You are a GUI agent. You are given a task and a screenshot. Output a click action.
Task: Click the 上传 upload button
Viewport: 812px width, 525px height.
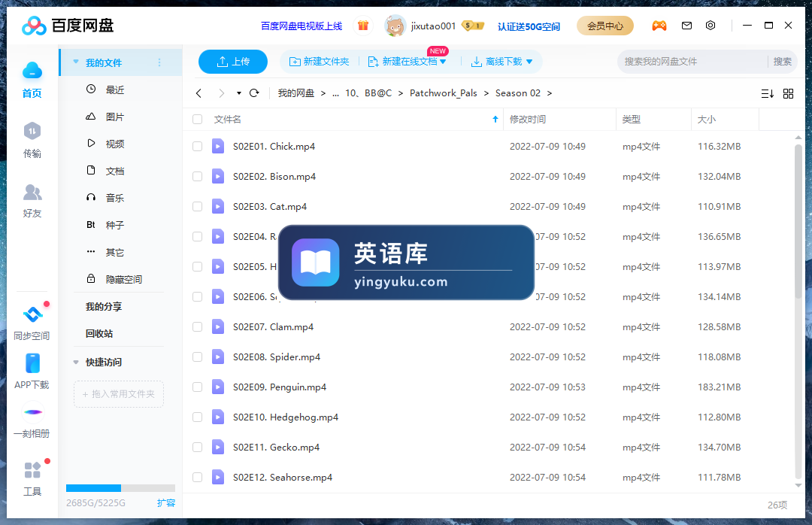233,62
